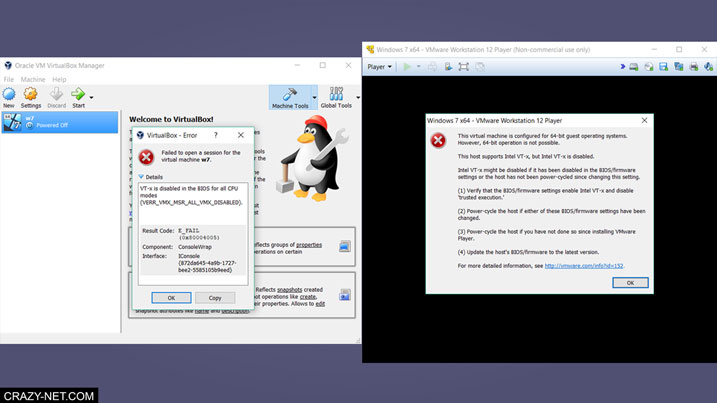The height and width of the screenshot is (403, 717).
Task: Close the VMware Workstation 12 Player dialog
Action: tap(644, 120)
